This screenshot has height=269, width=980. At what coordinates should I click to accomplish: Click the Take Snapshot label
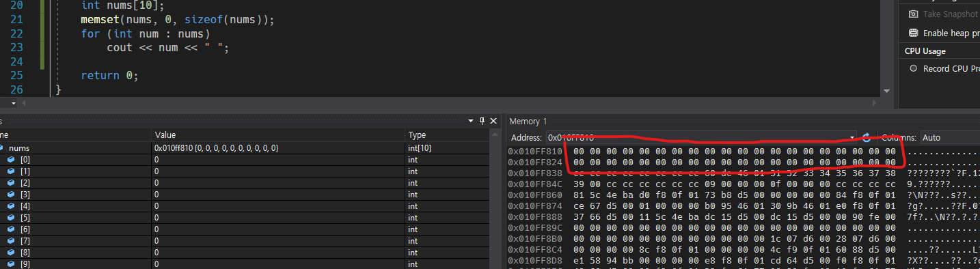click(x=951, y=14)
